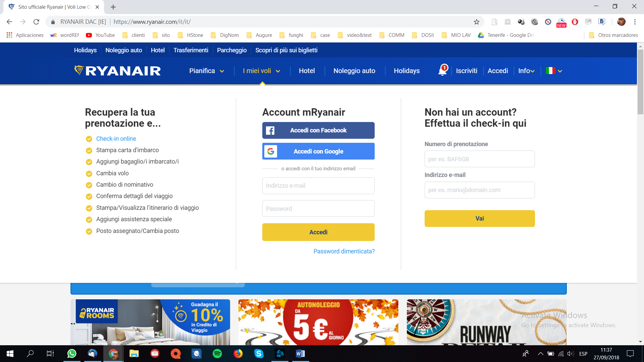The image size is (644, 362).
Task: Focus Indirizzo e-mail login field
Action: click(x=318, y=186)
